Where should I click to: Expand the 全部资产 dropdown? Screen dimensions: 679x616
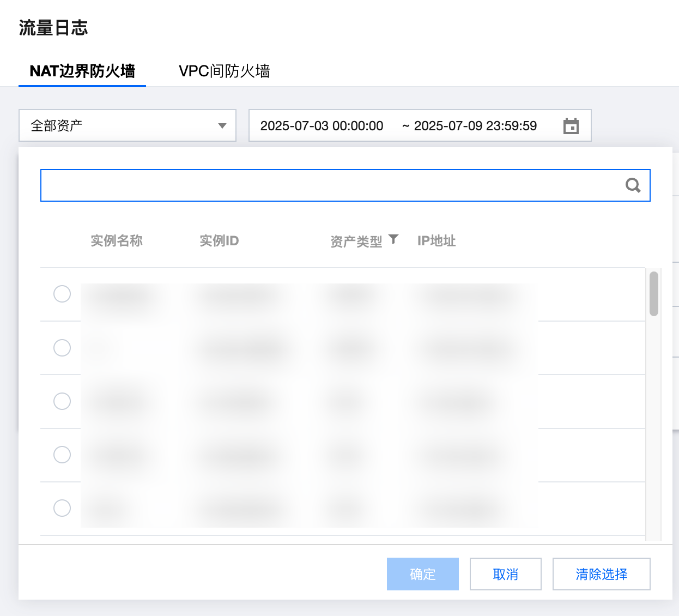tap(128, 126)
